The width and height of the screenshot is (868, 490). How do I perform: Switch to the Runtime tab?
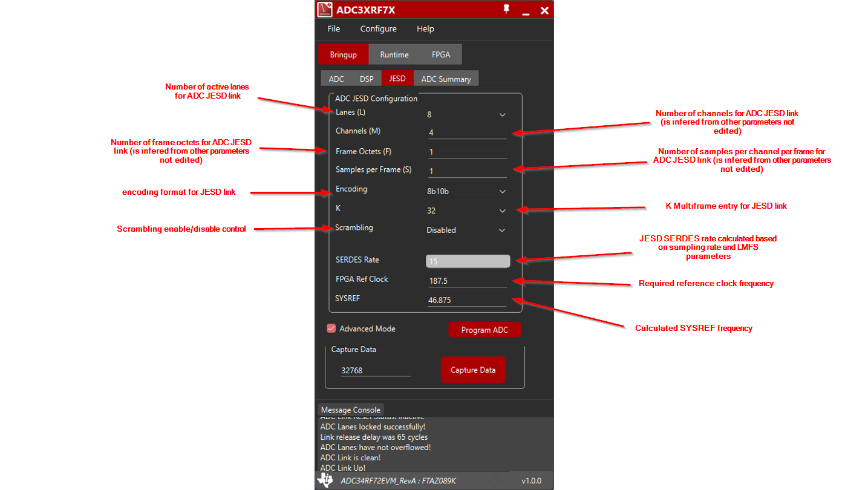[394, 54]
